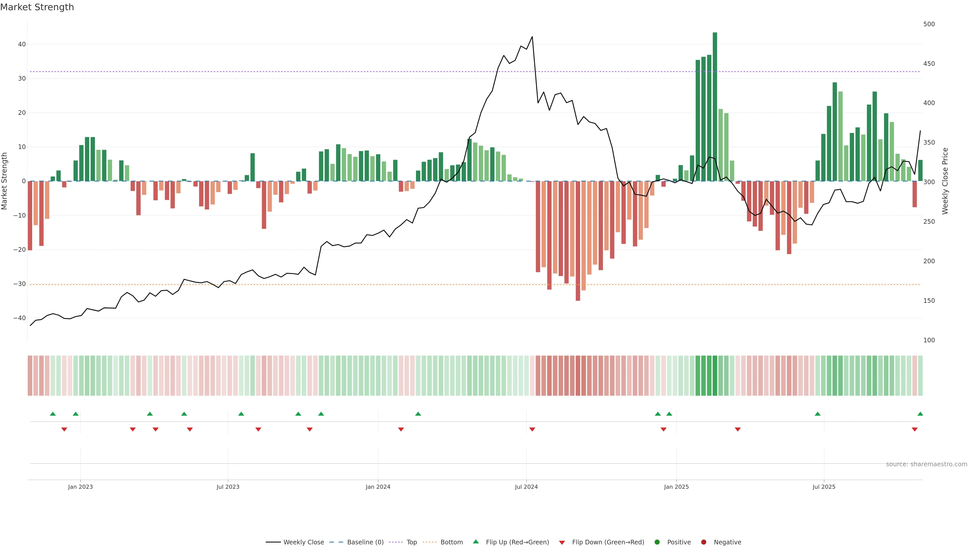Click the first green flip-up triangle marker
Viewport: 980px width, 551px height.
tap(53, 414)
